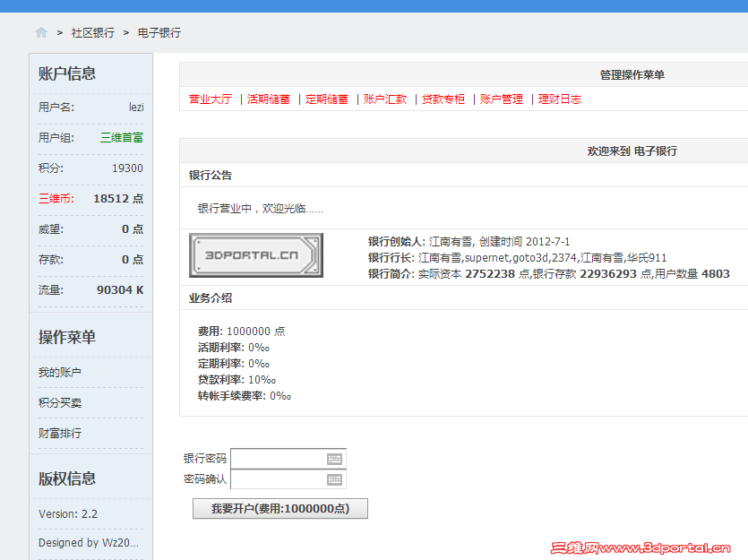Click the Designed by Wz20... text
Screen dimensions: 748x560
(x=89, y=542)
